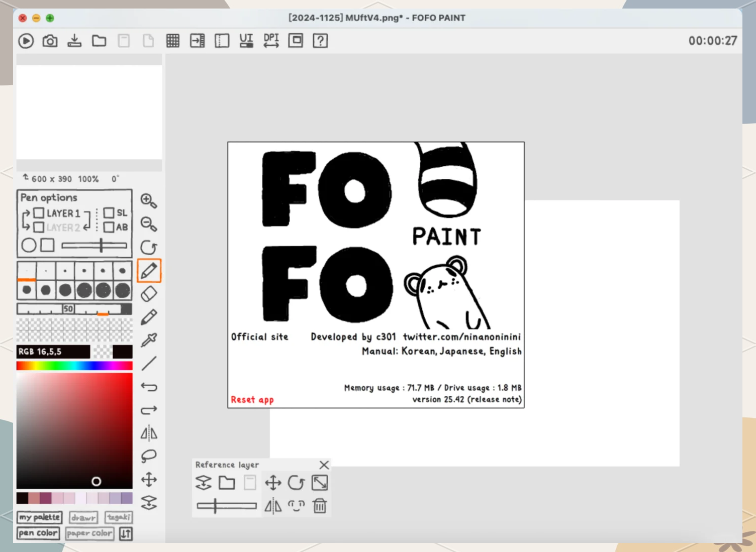Image resolution: width=756 pixels, height=552 pixels.
Task: Click the UI settings icon
Action: coord(246,41)
